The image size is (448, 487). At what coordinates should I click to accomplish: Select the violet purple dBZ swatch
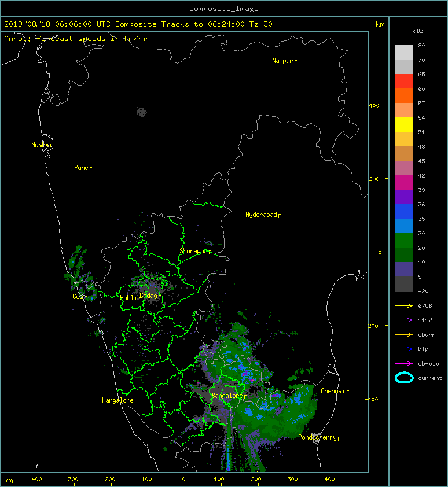coord(404,197)
